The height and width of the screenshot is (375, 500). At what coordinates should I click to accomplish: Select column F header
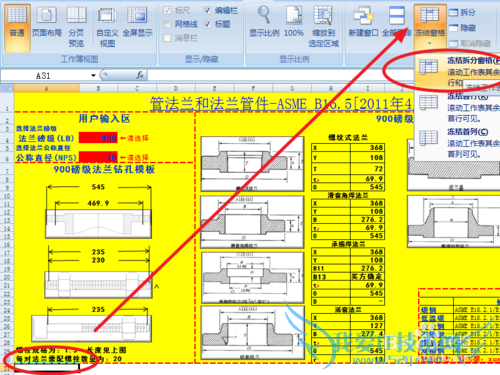[253, 88]
